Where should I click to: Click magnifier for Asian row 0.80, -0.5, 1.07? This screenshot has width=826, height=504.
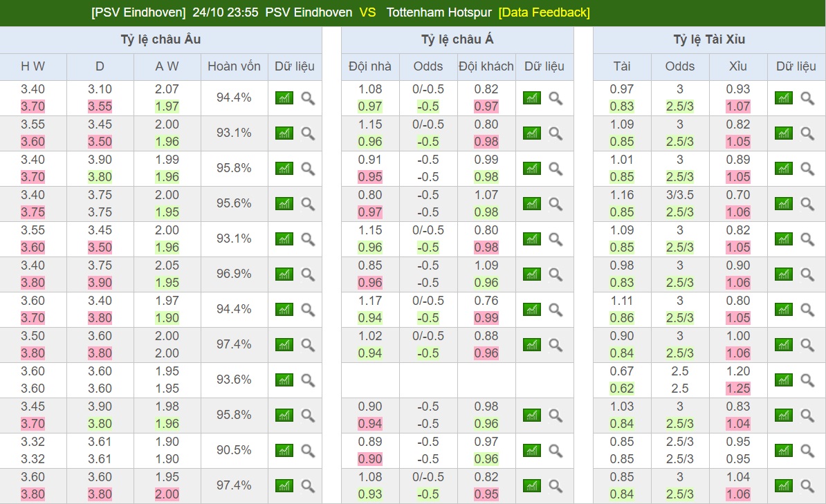pyautogui.click(x=556, y=204)
